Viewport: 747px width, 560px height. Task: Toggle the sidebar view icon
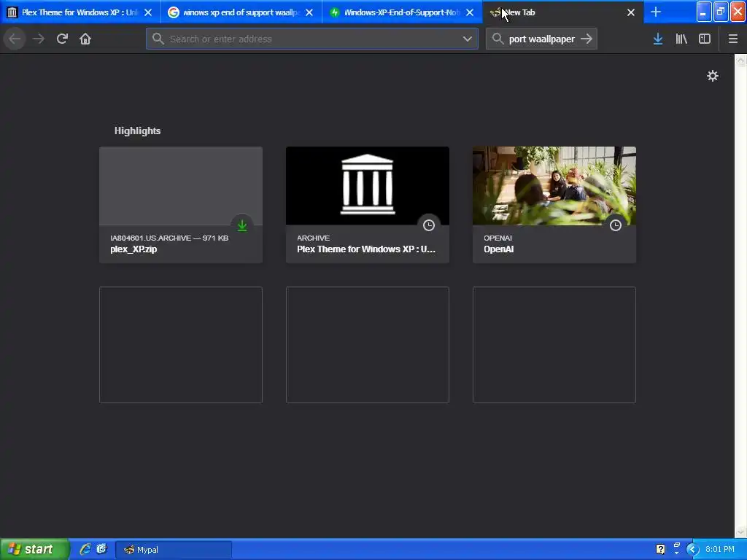(x=705, y=39)
